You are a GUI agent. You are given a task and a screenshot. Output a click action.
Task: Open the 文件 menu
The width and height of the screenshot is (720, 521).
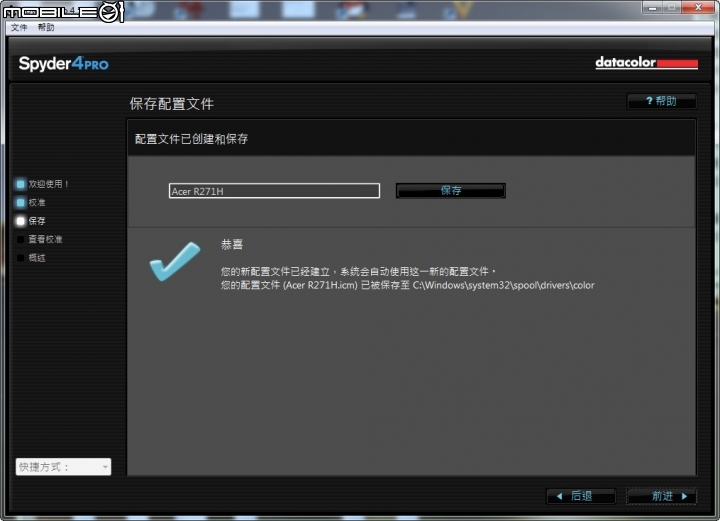point(19,28)
